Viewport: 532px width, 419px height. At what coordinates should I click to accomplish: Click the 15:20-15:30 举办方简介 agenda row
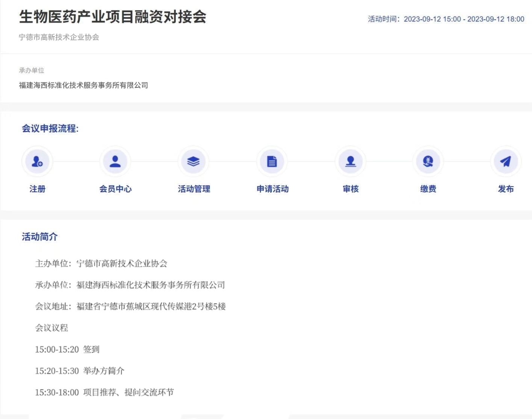[80, 371]
